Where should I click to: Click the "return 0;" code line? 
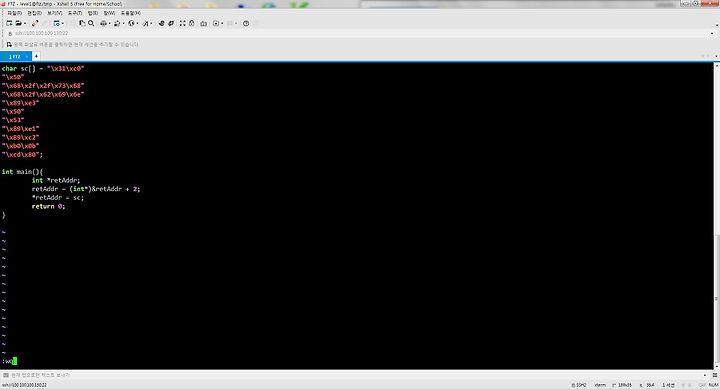(x=48, y=206)
